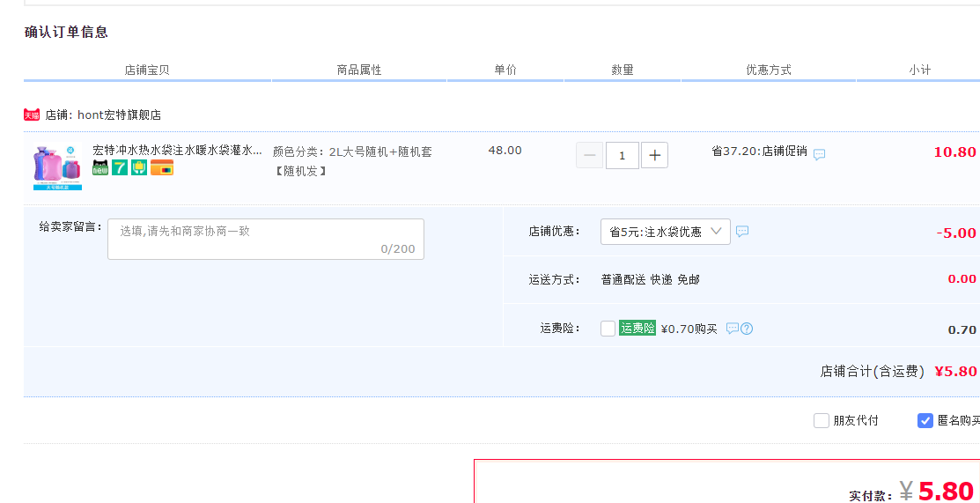The height and width of the screenshot is (503, 980).
Task: Click the ¥0.70购买 insurance purchase text
Action: click(x=689, y=329)
